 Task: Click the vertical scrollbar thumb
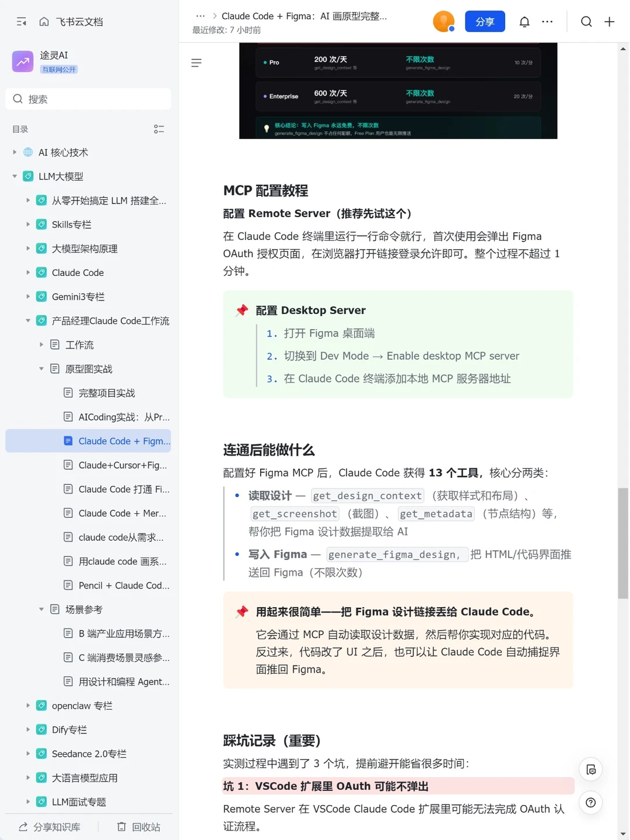click(623, 543)
